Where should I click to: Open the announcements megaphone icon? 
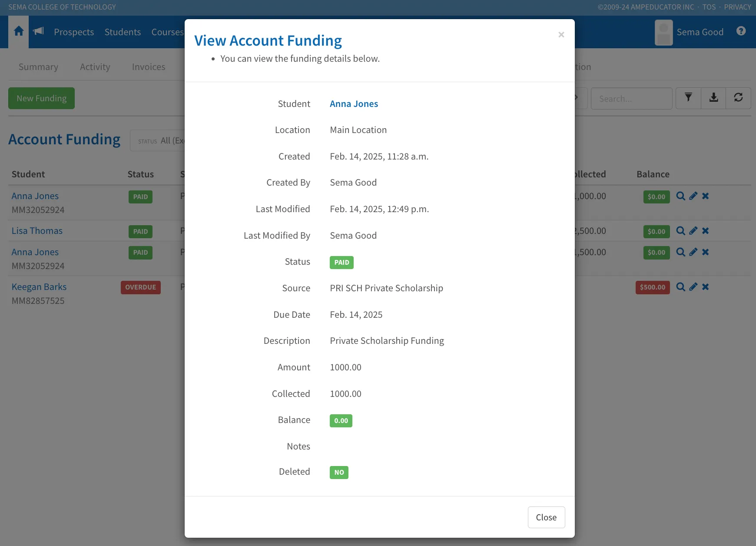[39, 31]
